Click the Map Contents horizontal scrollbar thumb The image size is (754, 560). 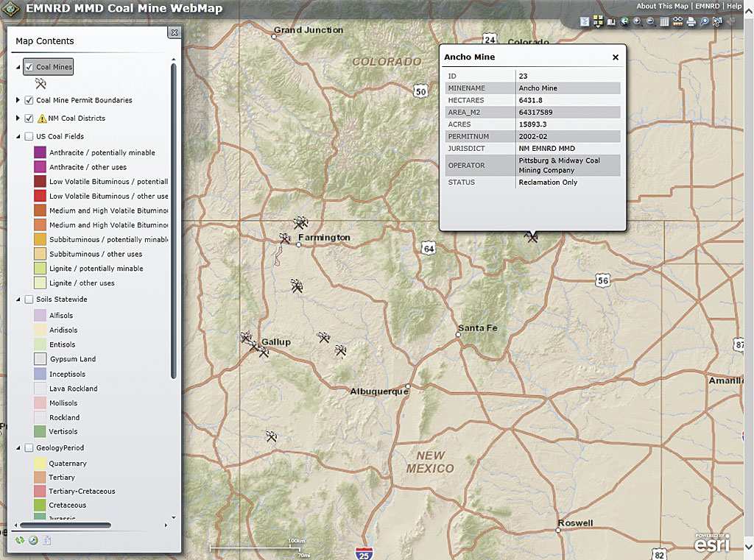tap(66, 525)
